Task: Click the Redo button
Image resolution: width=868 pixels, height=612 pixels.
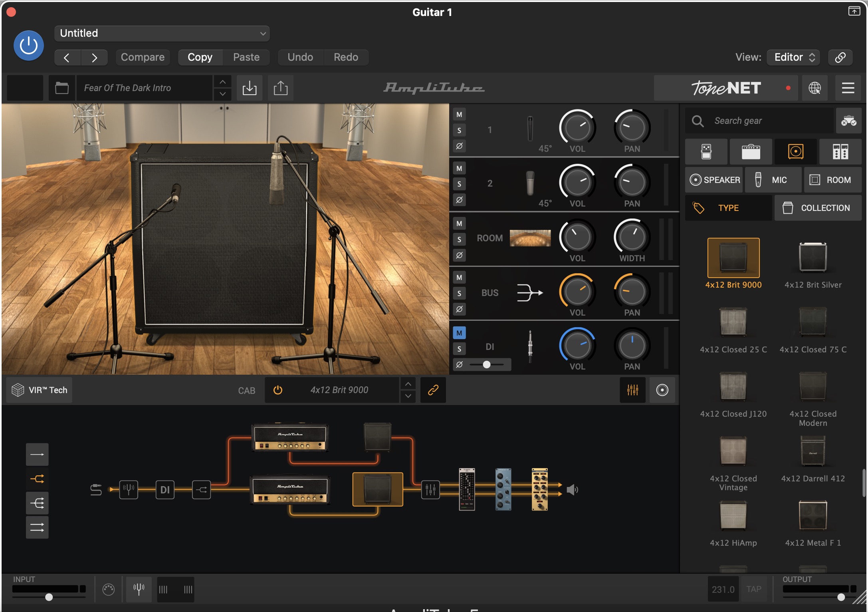Action: click(346, 57)
